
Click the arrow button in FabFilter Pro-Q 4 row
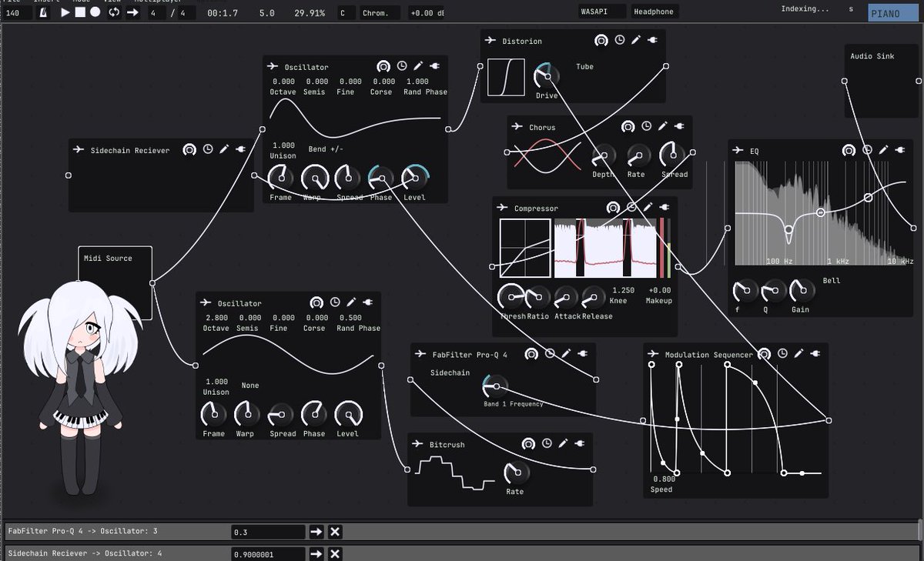pos(317,532)
